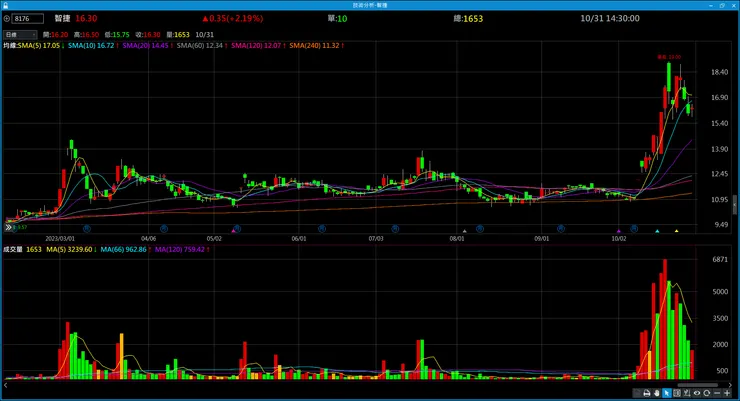Click the SMA(10) 16.72 moving average label
The height and width of the screenshot is (401, 740).
91,46
